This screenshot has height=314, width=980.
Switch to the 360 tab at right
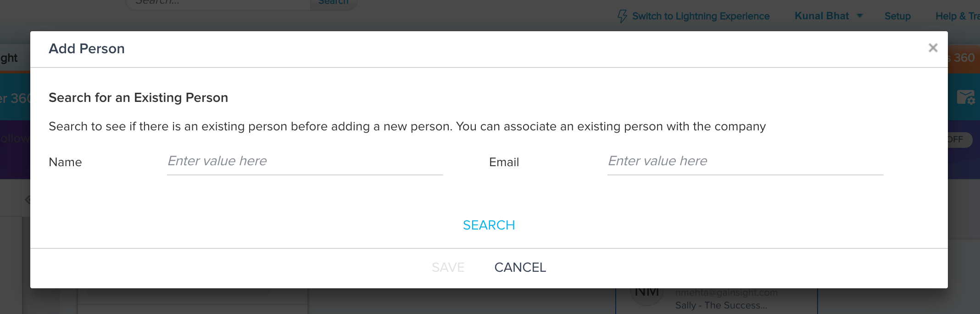(x=963, y=58)
